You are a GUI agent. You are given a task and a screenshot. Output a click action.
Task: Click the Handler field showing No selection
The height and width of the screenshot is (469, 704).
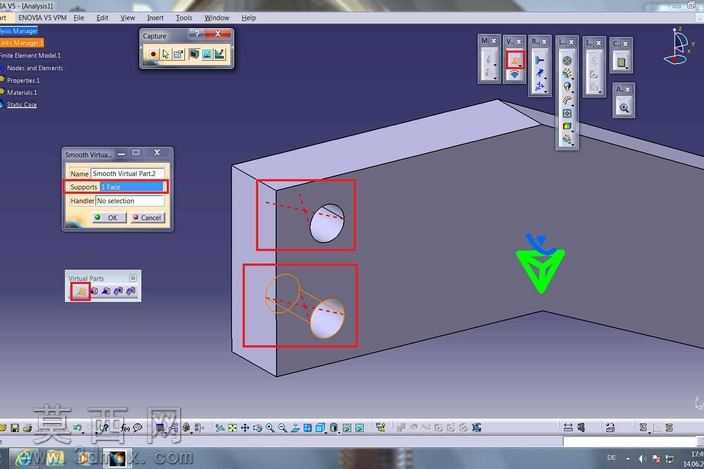click(x=130, y=201)
